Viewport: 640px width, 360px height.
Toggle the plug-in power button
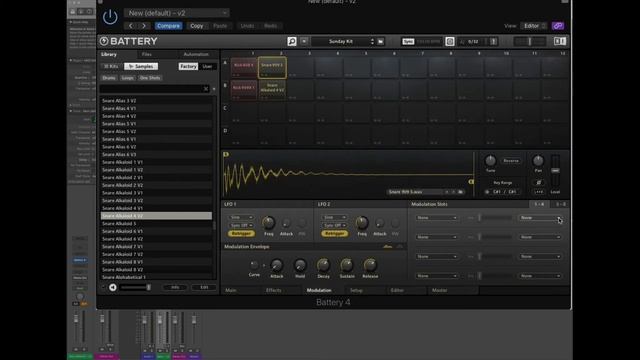tap(110, 17)
